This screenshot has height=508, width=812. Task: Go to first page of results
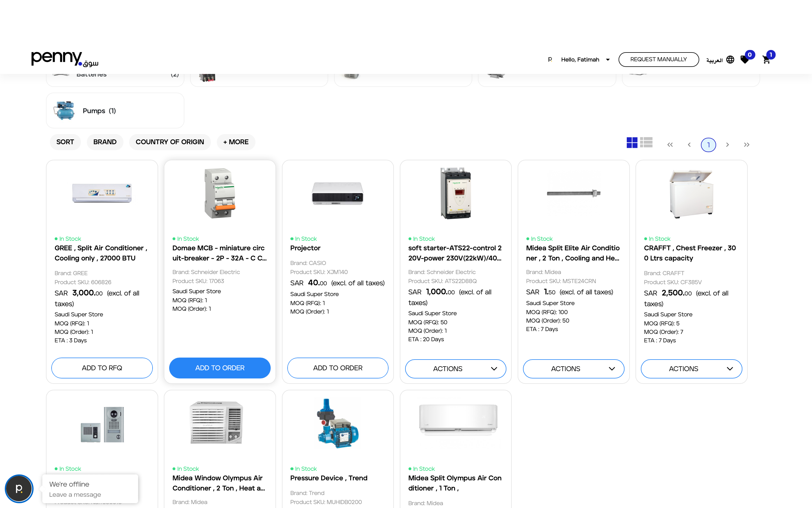point(670,145)
